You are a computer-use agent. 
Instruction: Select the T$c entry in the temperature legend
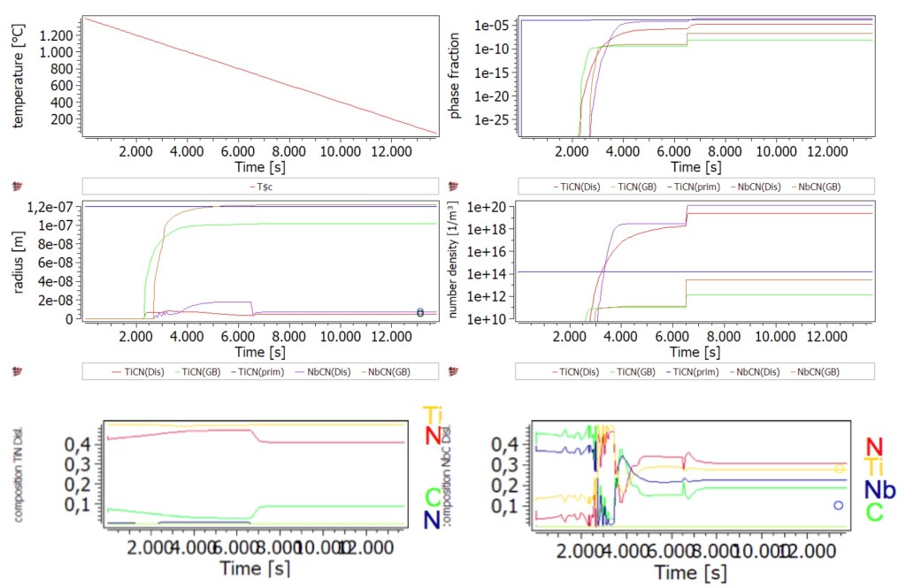(260, 187)
